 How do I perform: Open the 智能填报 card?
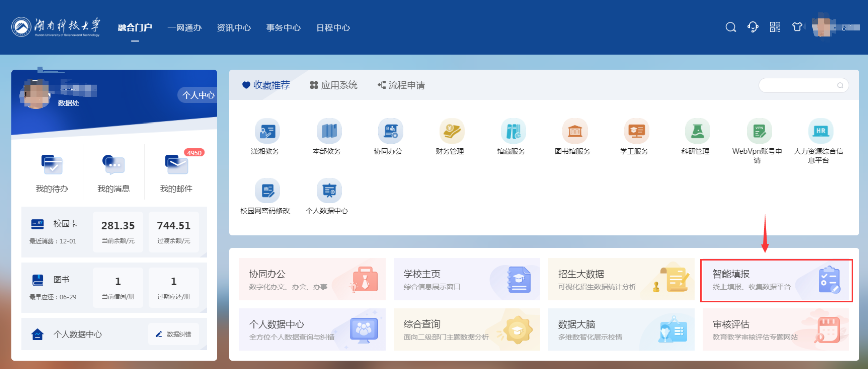776,280
